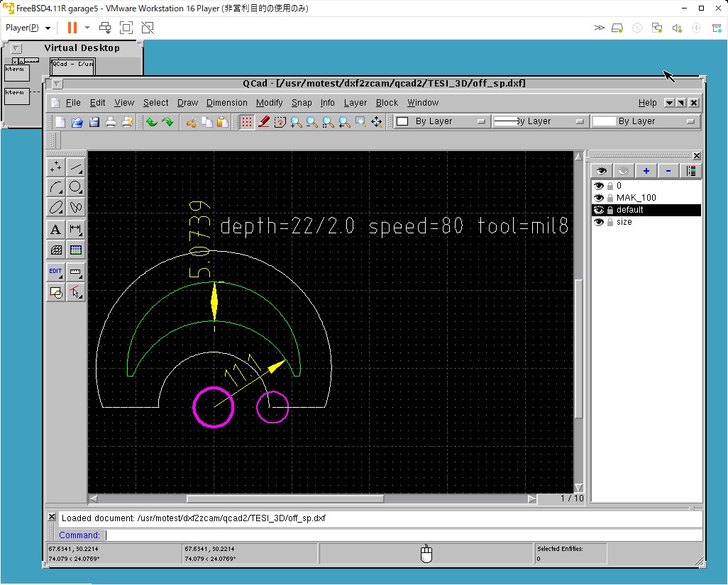Viewport: 728px width, 585px height.
Task: Hide the MAK_100 layer via eye icon
Action: [x=600, y=198]
